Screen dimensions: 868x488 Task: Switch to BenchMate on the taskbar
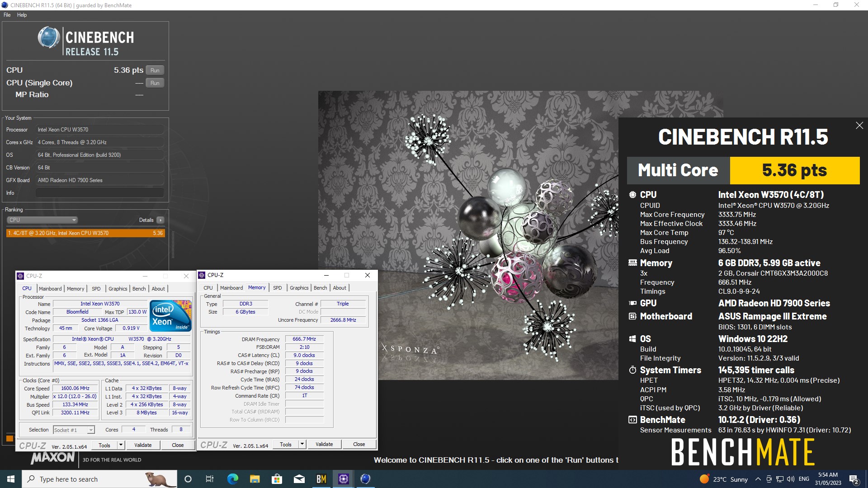point(321,479)
